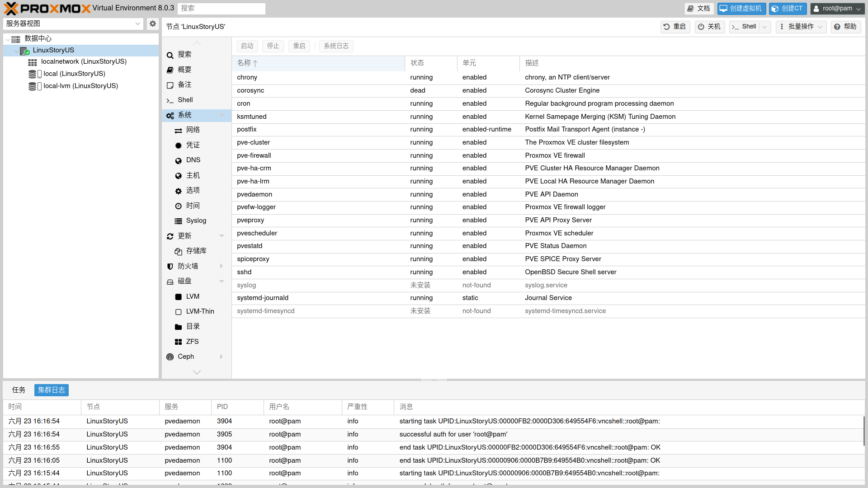This screenshot has width=868, height=488.
Task: Select the 系统 menu item
Action: (x=196, y=115)
